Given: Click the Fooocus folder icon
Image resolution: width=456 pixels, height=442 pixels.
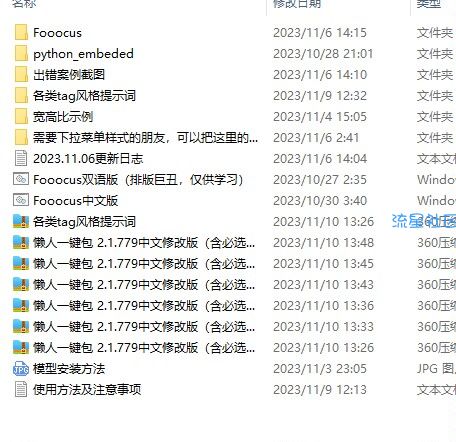Looking at the screenshot, I should click(21, 33).
